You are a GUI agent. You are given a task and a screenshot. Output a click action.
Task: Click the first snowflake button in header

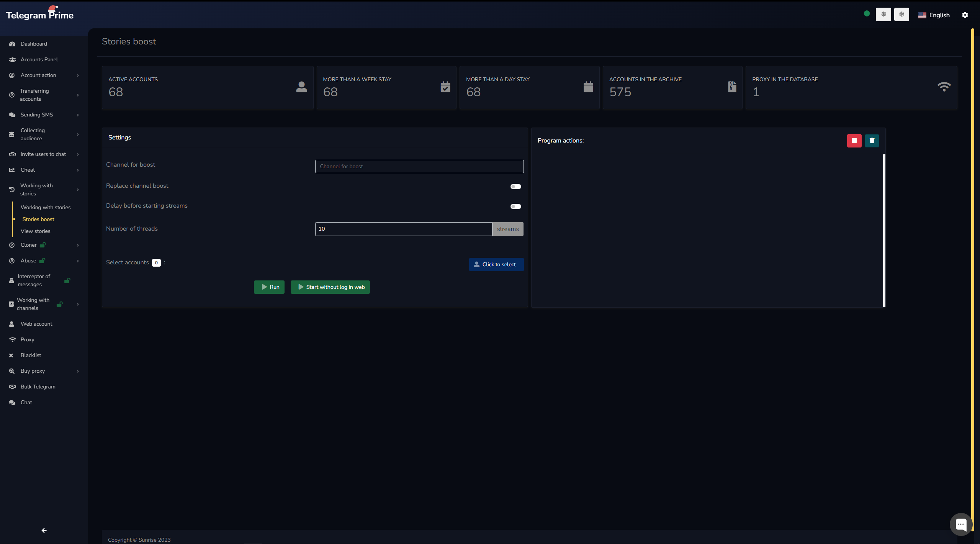(x=883, y=15)
